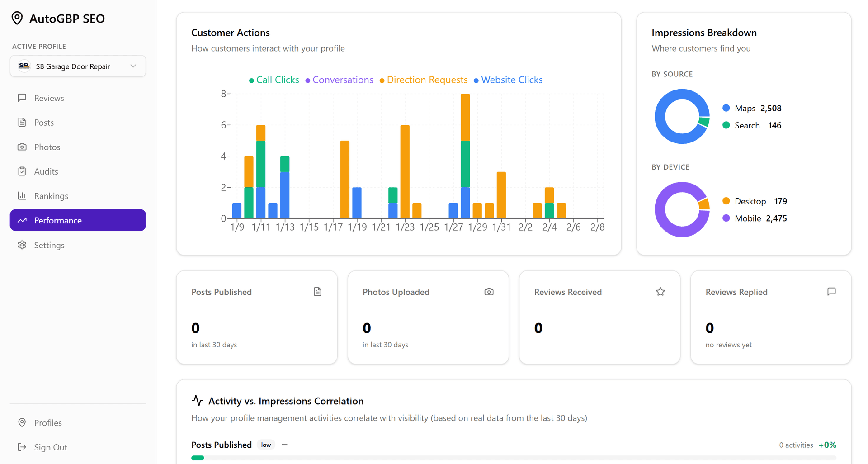Click the star icon on Reviews Received card
This screenshot has height=464, width=868.
660,292
